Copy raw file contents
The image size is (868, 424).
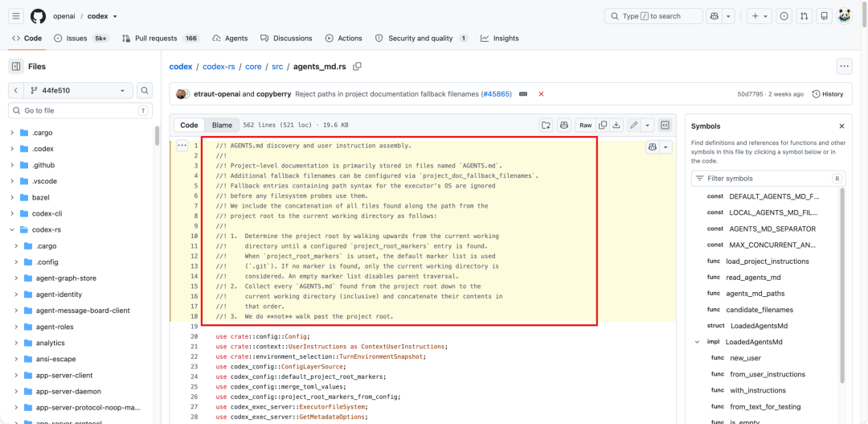[x=603, y=126]
